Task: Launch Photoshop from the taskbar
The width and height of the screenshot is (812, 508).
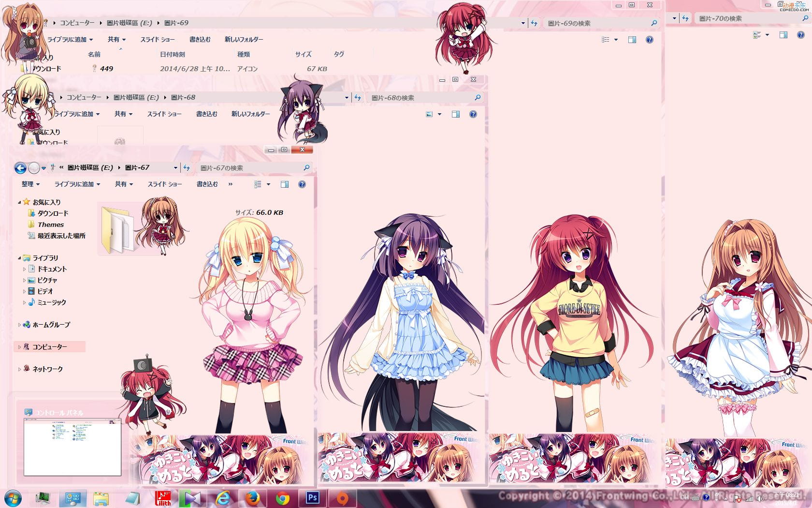Action: (x=313, y=498)
